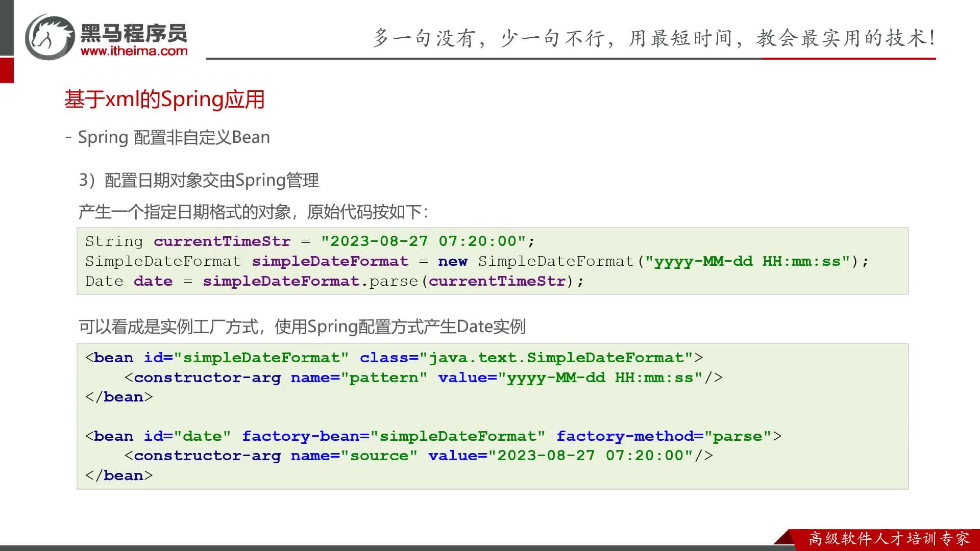The width and height of the screenshot is (980, 551).
Task: Open the www.itheima.com link
Action: [134, 51]
